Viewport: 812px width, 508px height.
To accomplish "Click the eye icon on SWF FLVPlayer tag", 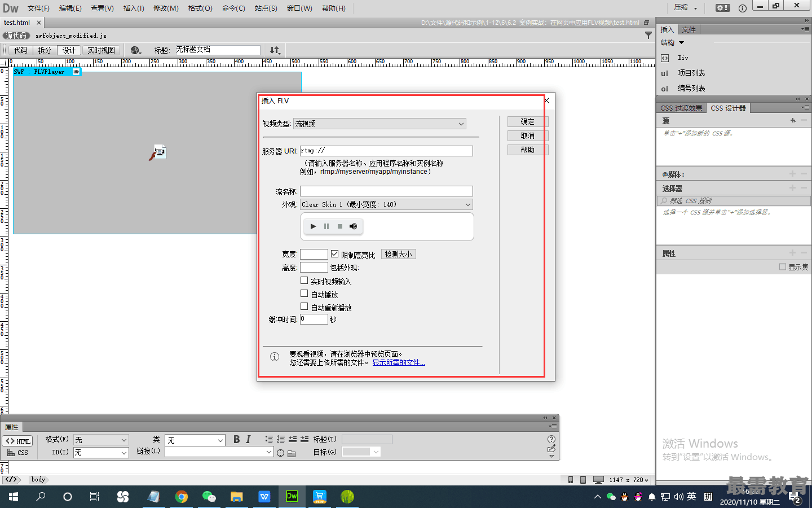I will coord(76,72).
